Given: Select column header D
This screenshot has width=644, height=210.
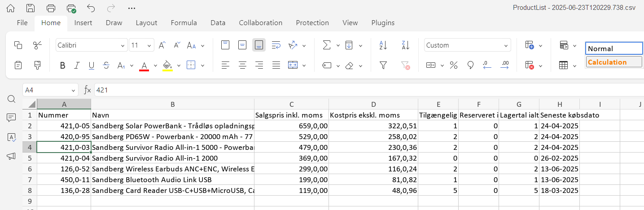Looking at the screenshot, I should pyautogui.click(x=373, y=104).
